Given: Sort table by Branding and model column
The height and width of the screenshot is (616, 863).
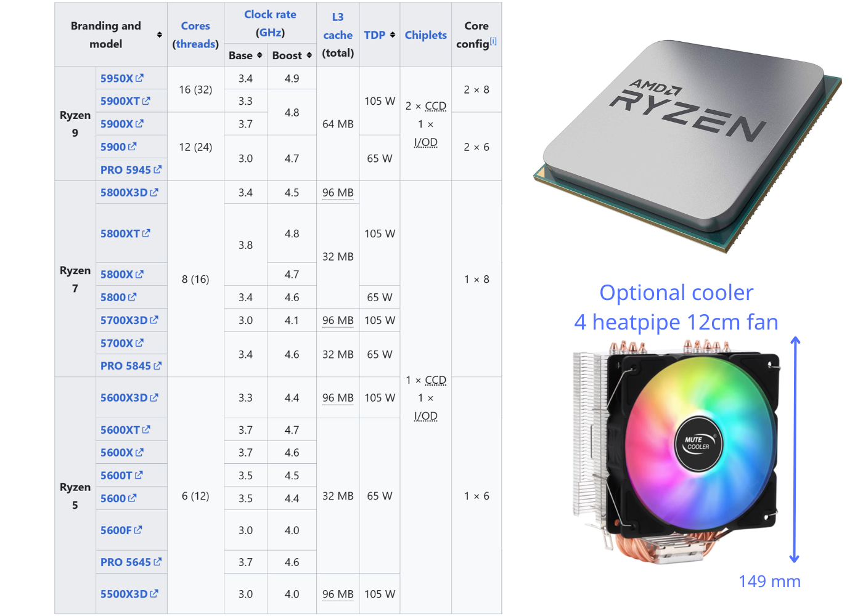Looking at the screenshot, I should (x=160, y=35).
